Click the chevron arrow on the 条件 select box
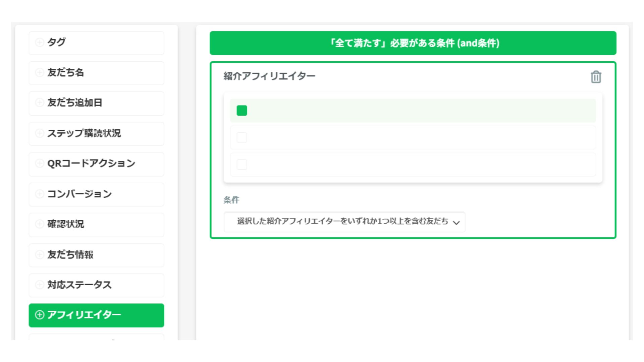The image size is (644, 362). click(456, 223)
